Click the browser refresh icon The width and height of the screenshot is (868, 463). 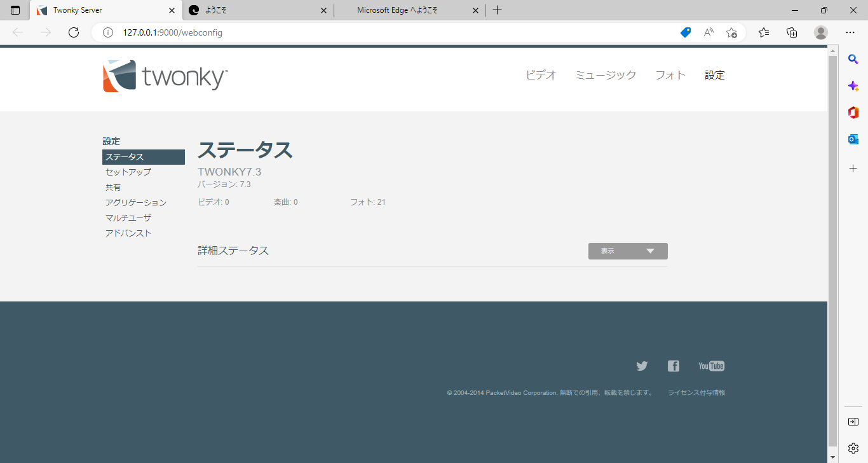click(74, 32)
